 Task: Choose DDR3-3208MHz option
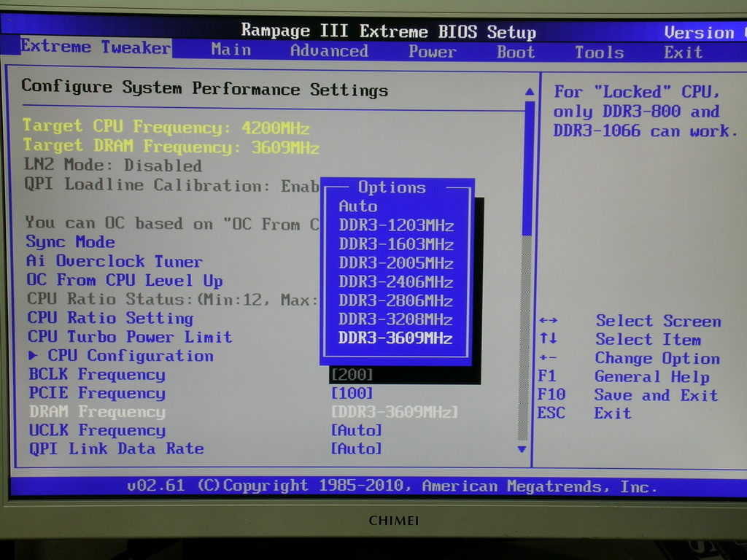(396, 319)
